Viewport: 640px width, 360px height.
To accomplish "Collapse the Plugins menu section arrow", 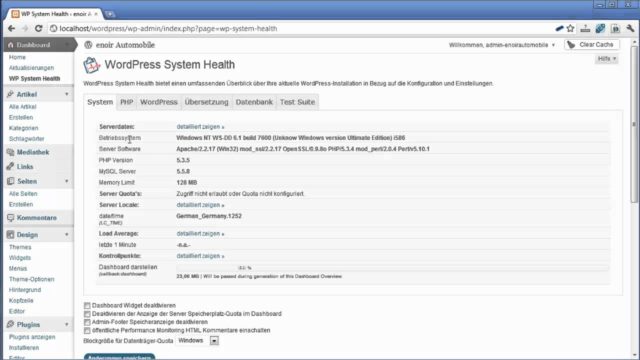I will point(67,324).
